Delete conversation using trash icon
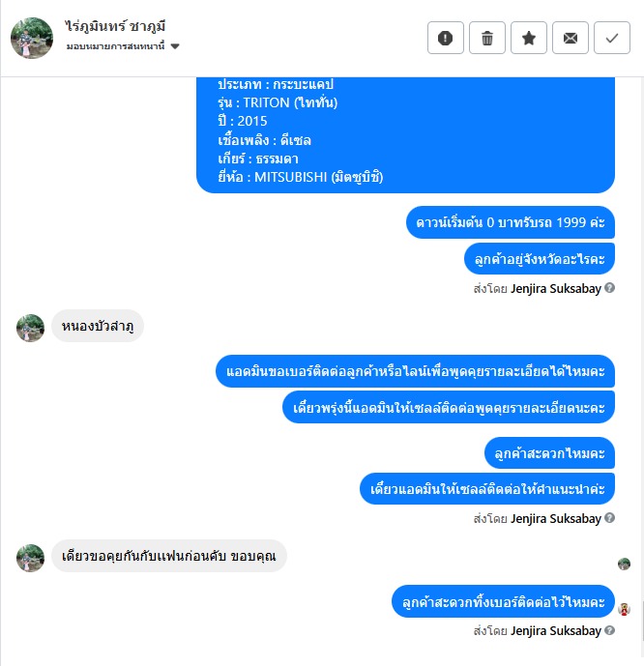The image size is (644, 666). point(486,38)
